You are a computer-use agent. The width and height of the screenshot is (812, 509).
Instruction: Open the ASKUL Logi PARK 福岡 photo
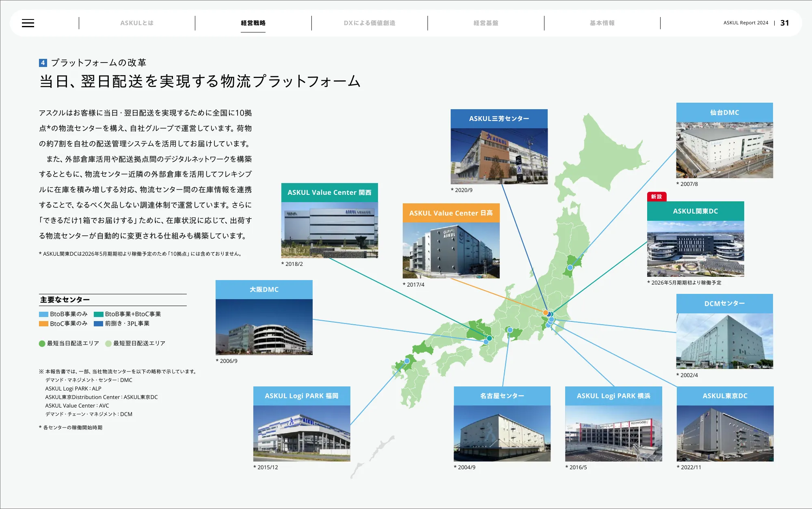[x=302, y=434]
